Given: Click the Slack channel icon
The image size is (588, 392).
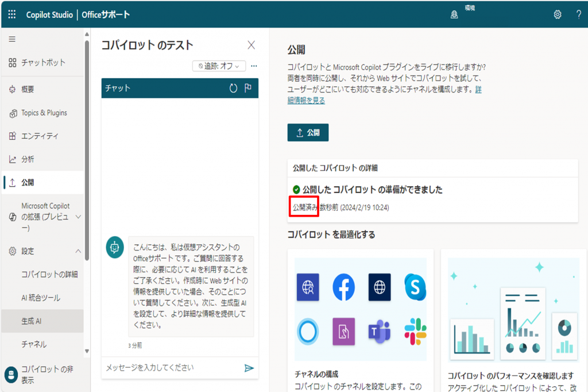Looking at the screenshot, I should pyautogui.click(x=415, y=332).
